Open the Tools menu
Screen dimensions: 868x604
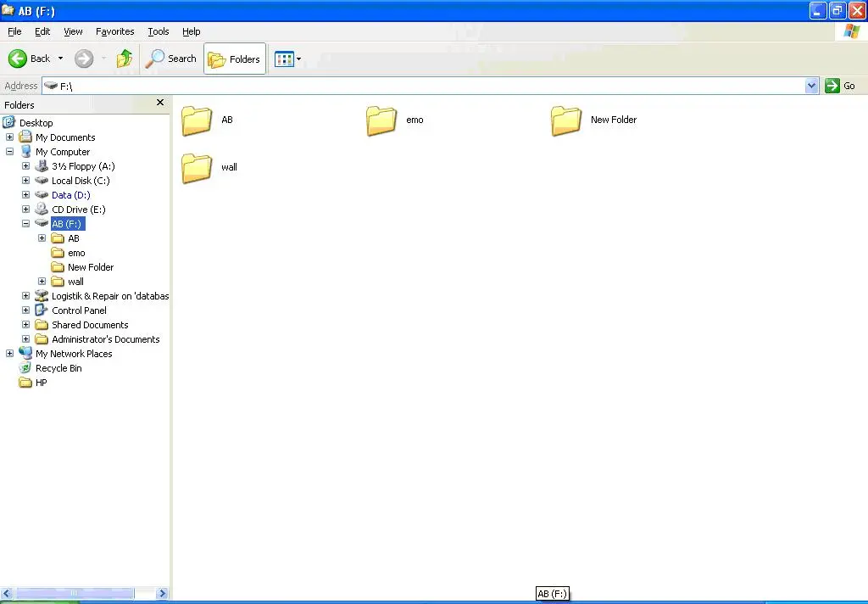pyautogui.click(x=159, y=31)
